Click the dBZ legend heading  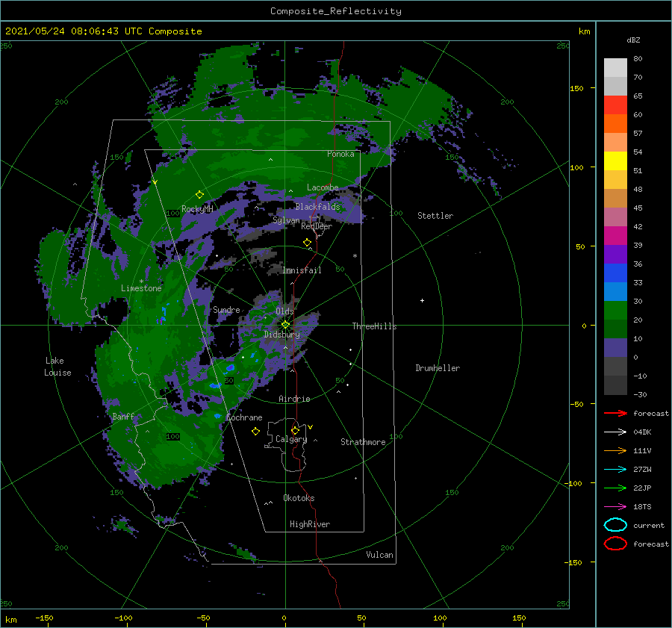(633, 40)
